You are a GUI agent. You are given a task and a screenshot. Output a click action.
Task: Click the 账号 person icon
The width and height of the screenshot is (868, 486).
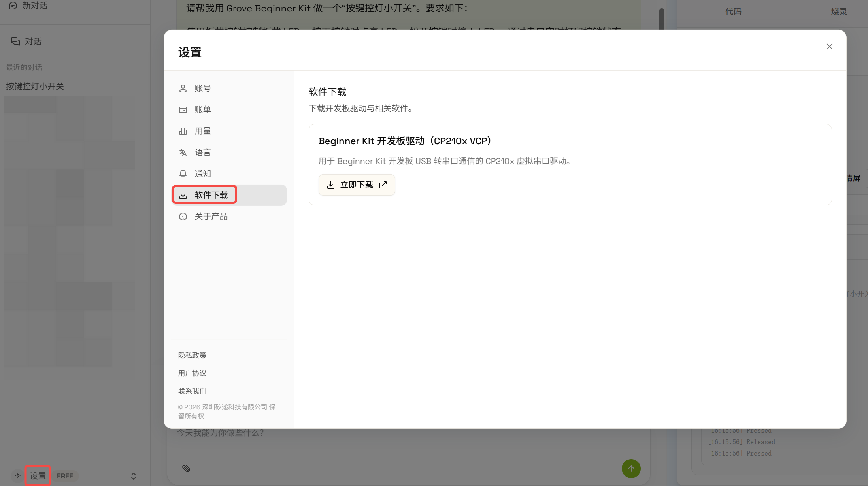tap(183, 89)
